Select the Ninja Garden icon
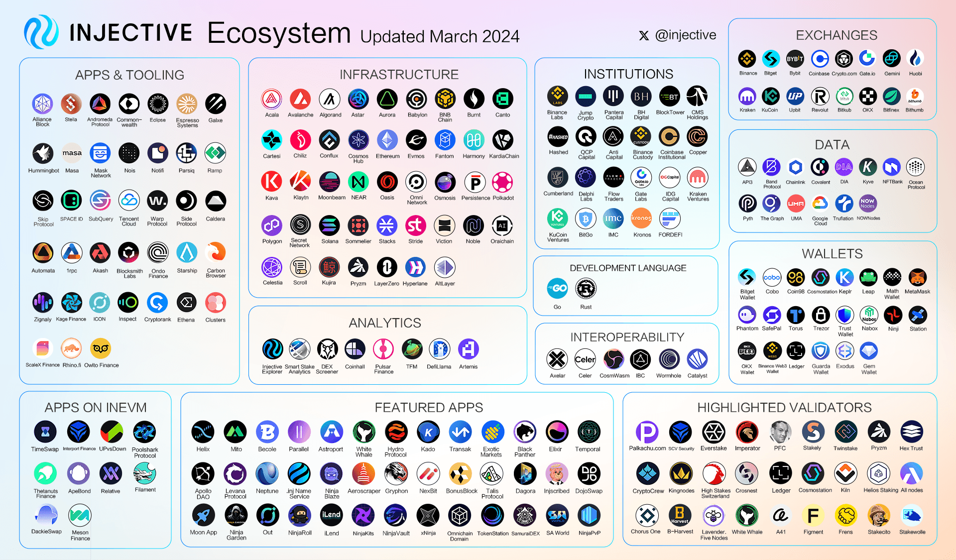The height and width of the screenshot is (560, 956). pyautogui.click(x=236, y=516)
